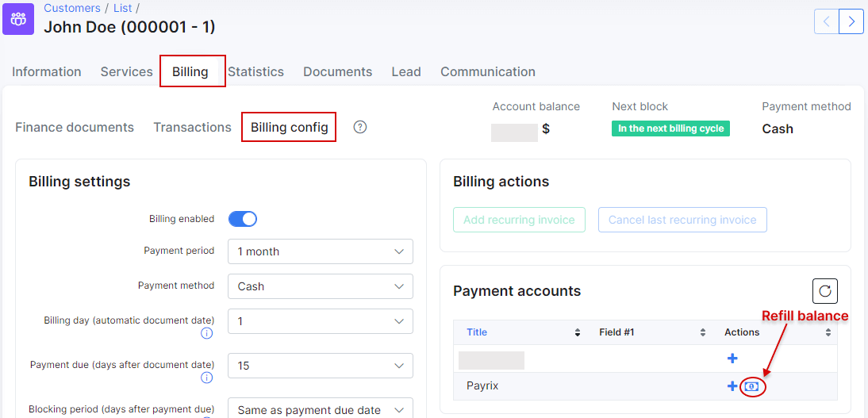Image resolution: width=868 pixels, height=418 pixels.
Task: Click Cancel last recurring invoice button
Action: click(682, 220)
